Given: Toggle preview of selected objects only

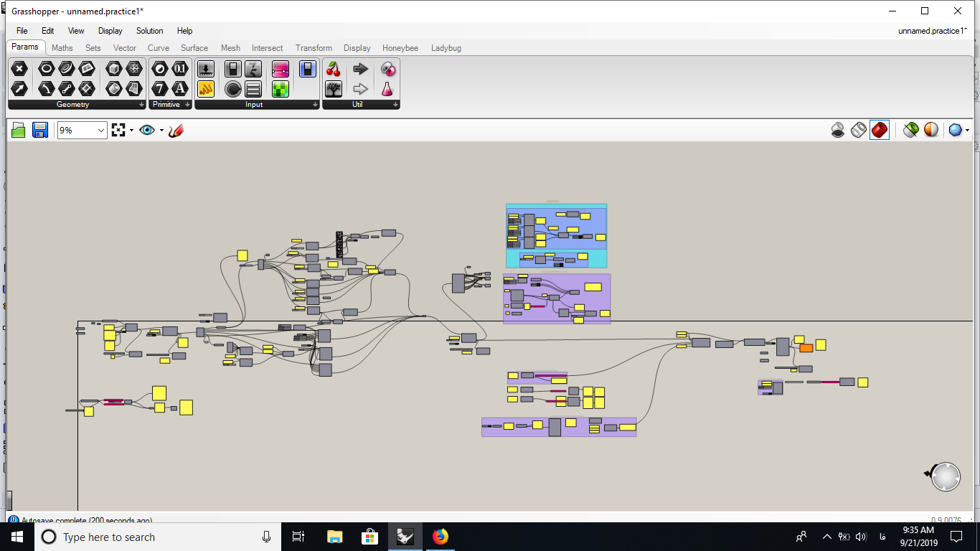Looking at the screenshot, I should point(910,130).
